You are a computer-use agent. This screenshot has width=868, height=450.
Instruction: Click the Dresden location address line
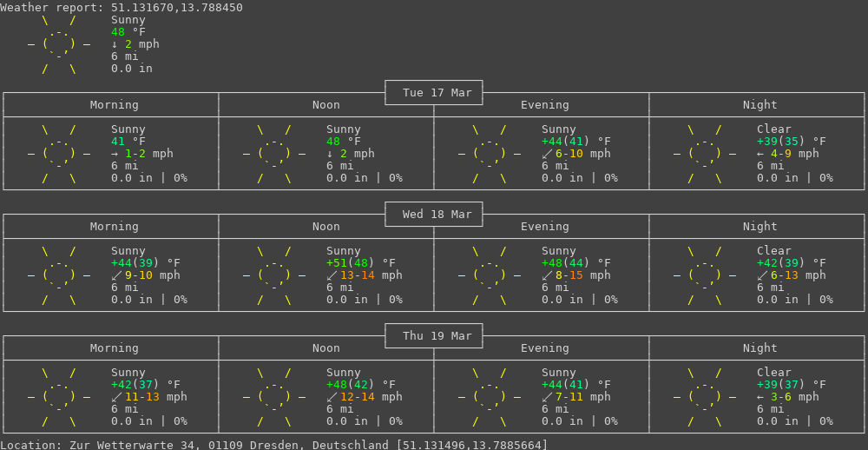coord(273,445)
